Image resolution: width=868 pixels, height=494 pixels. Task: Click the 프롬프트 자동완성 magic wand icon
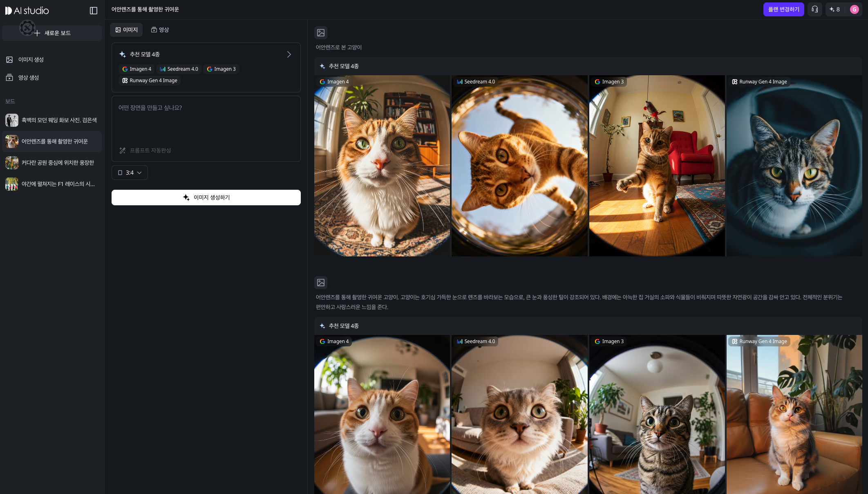tap(122, 150)
